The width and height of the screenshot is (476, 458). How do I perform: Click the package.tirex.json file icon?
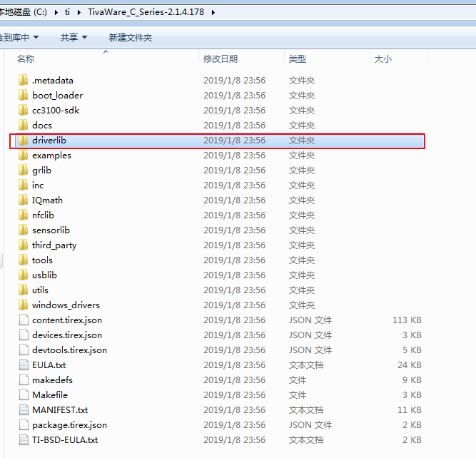pos(24,424)
